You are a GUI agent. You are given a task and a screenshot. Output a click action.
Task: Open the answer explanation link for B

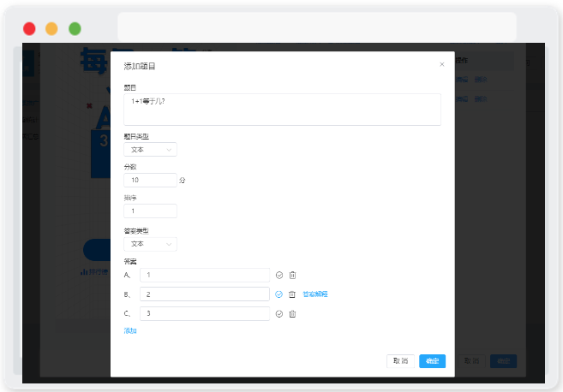(x=315, y=294)
